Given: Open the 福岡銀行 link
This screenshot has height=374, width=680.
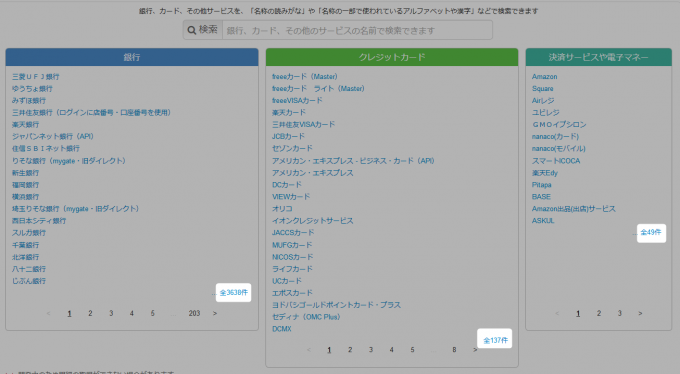Looking at the screenshot, I should (25, 185).
